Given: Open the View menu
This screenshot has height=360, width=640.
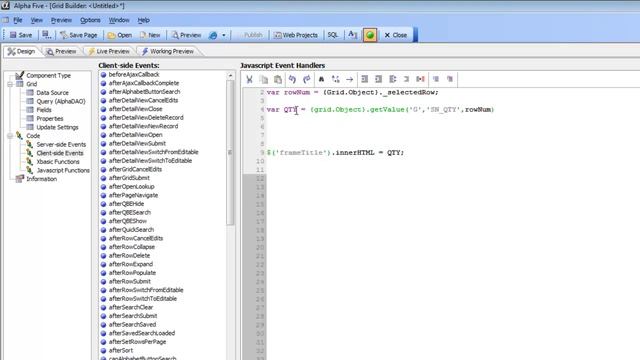Looking at the screenshot, I should pyautogui.click(x=36, y=20).
